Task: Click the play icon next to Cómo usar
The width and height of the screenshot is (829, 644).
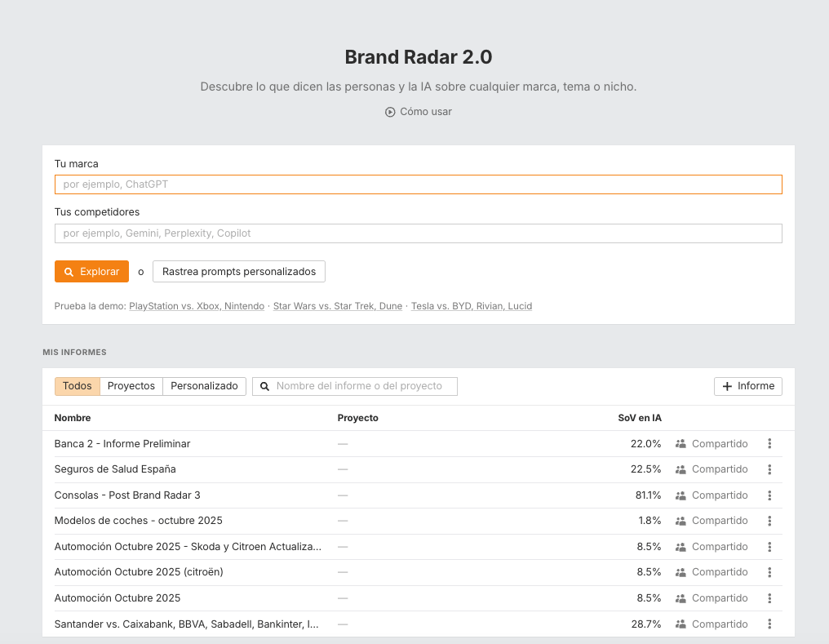Action: coord(392,112)
